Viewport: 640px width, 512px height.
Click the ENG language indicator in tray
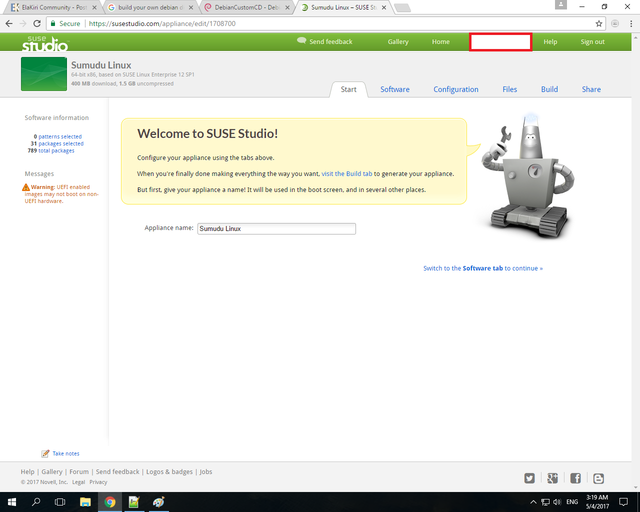pos(572,502)
